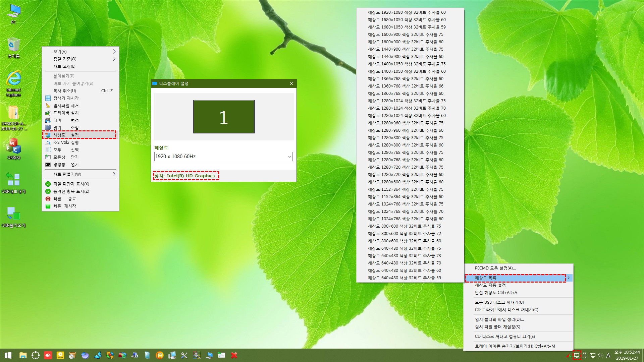Launch the orange P icon in taskbar
The height and width of the screenshot is (362, 644).
coord(160,355)
